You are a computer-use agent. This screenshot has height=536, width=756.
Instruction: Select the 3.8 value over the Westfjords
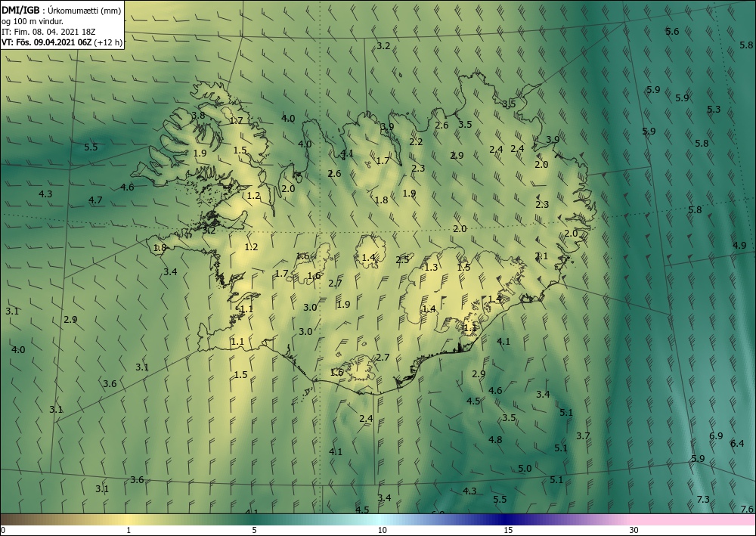pyautogui.click(x=198, y=115)
